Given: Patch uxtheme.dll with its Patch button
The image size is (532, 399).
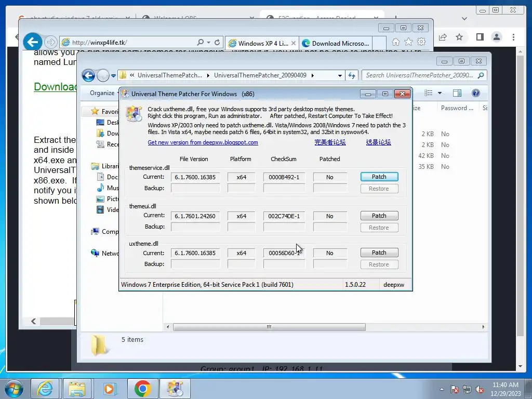Looking at the screenshot, I should [x=379, y=252].
